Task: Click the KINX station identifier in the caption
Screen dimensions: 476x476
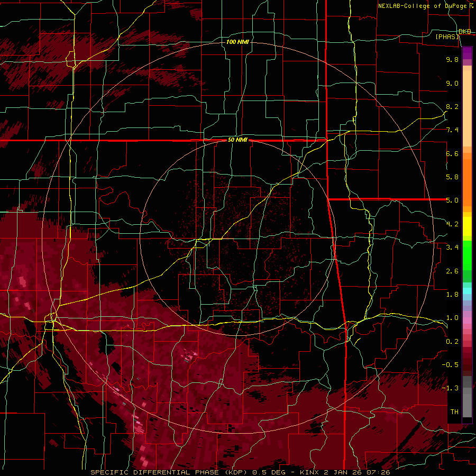Action: coord(309,472)
